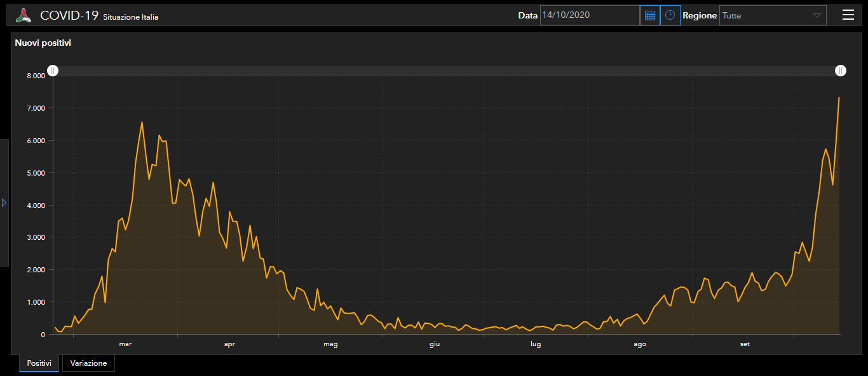
Task: Click the 'set' month axis label
Action: 745,344
